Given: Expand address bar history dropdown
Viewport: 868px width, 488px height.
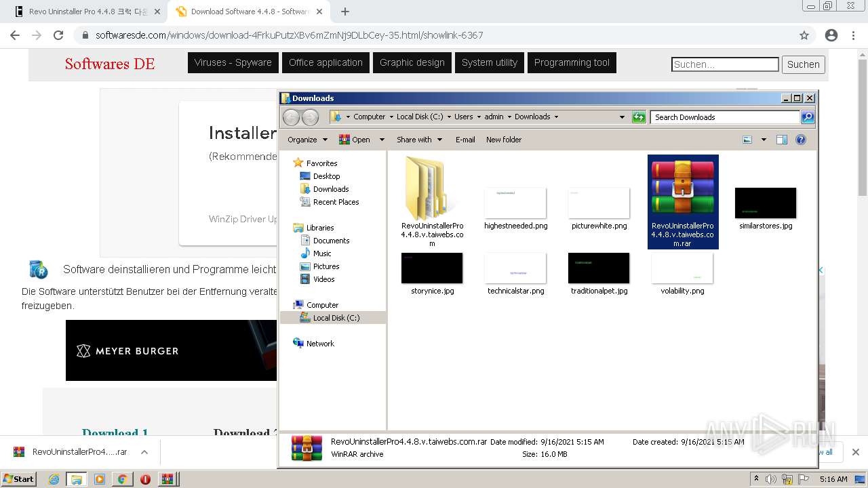Looking at the screenshot, I should (x=622, y=117).
